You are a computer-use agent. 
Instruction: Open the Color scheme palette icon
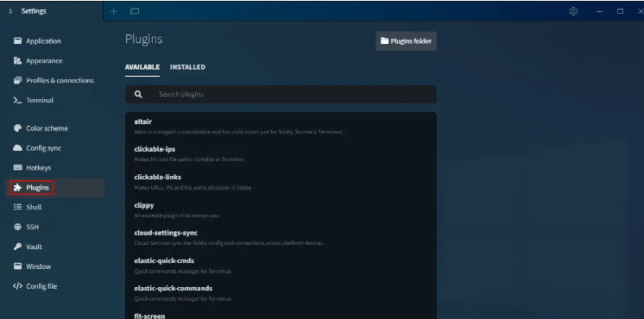click(x=17, y=128)
